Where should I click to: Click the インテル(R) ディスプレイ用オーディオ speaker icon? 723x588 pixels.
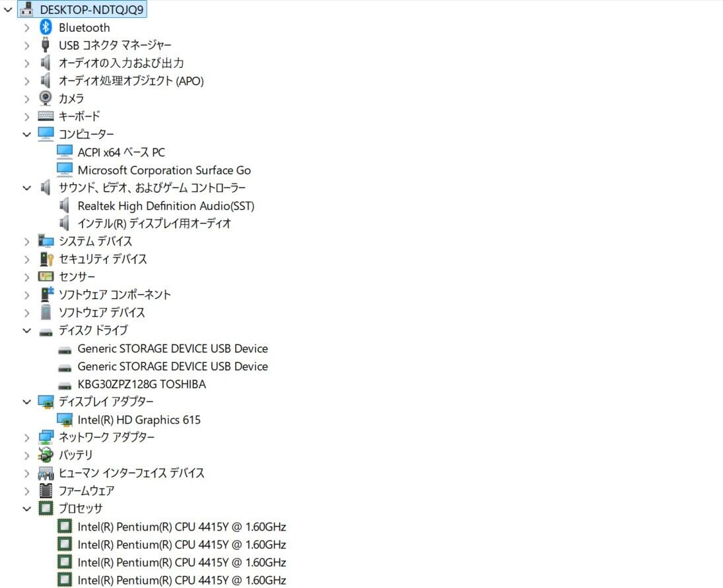65,224
